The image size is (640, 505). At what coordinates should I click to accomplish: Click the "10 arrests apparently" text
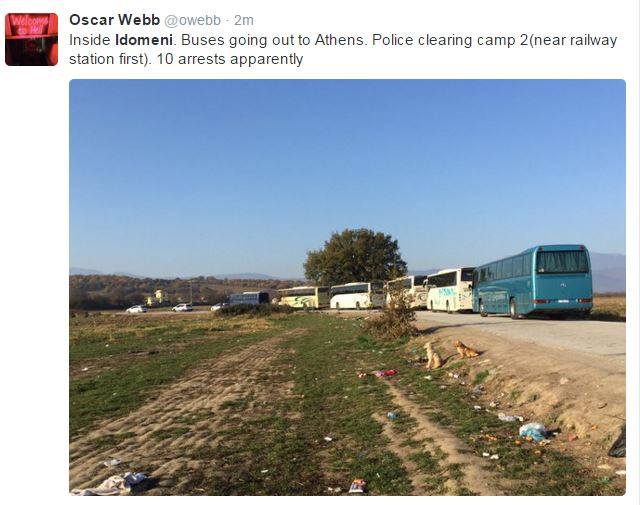(230, 59)
